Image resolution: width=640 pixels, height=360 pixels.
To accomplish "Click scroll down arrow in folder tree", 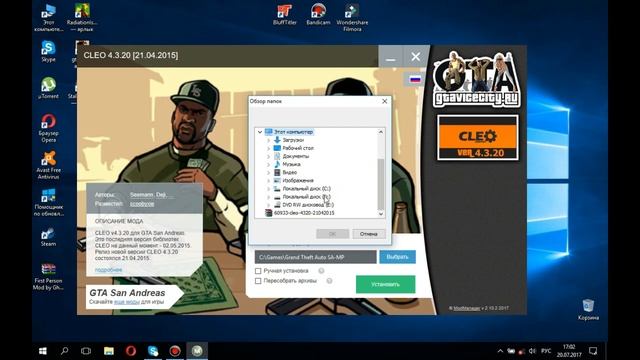I will coord(381,213).
